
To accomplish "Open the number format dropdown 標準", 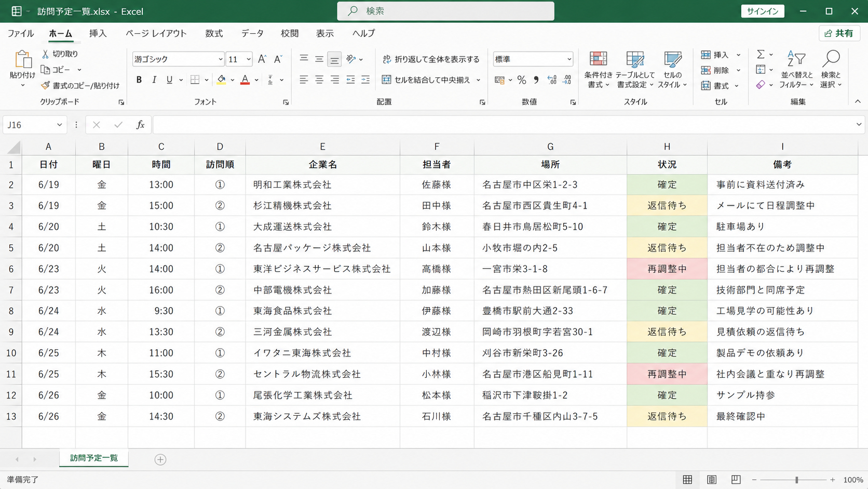I will (569, 59).
